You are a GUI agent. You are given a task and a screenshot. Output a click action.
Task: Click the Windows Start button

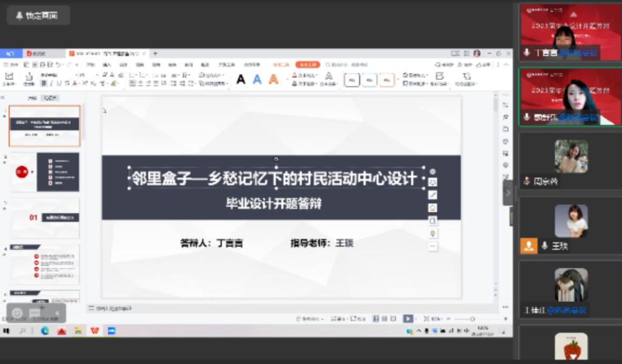click(7, 331)
